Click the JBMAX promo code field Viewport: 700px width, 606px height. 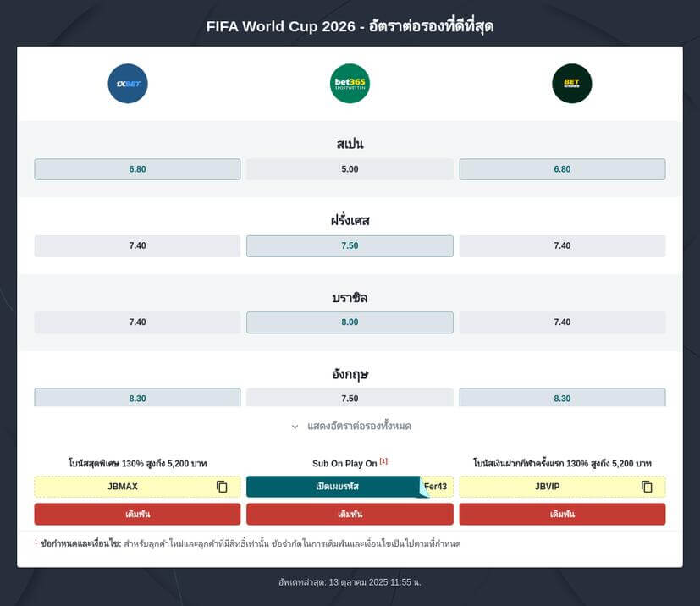click(x=123, y=487)
